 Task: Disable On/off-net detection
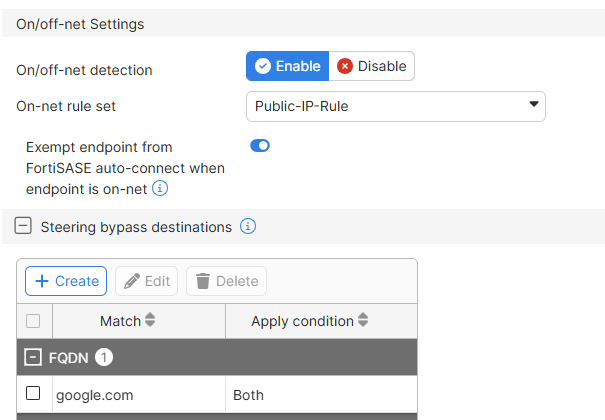coord(371,66)
